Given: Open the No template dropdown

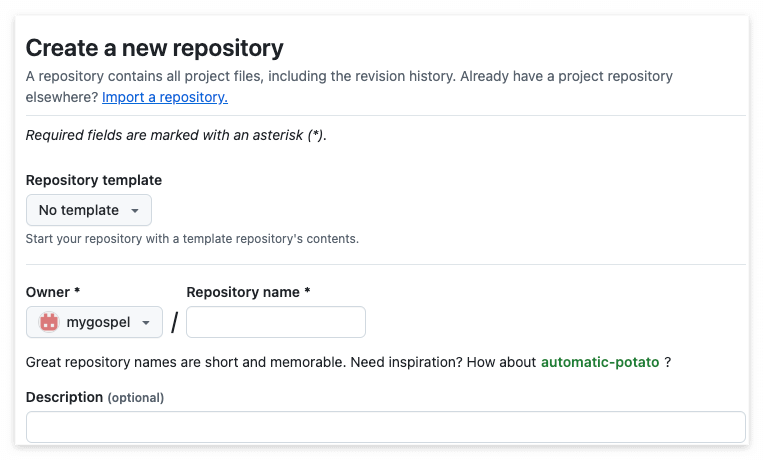Looking at the screenshot, I should click(89, 210).
